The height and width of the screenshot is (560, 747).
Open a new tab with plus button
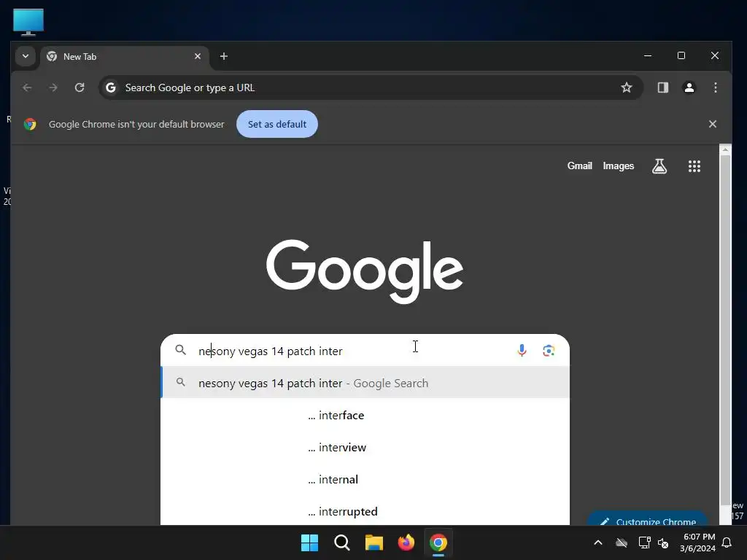pyautogui.click(x=223, y=56)
